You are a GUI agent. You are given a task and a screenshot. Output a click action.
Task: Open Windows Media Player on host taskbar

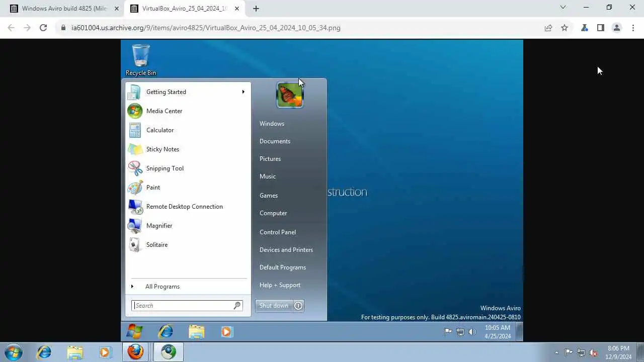pyautogui.click(x=105, y=352)
